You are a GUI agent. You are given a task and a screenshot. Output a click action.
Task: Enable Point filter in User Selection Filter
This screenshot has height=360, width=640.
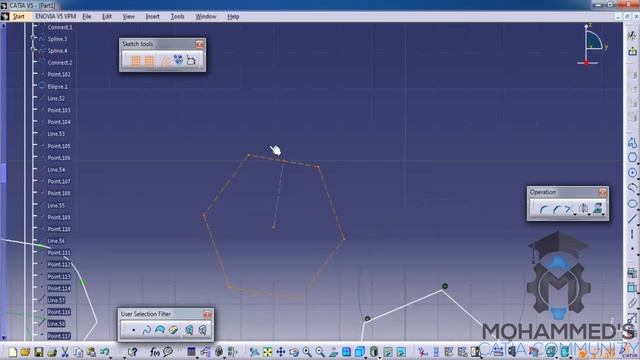133,330
